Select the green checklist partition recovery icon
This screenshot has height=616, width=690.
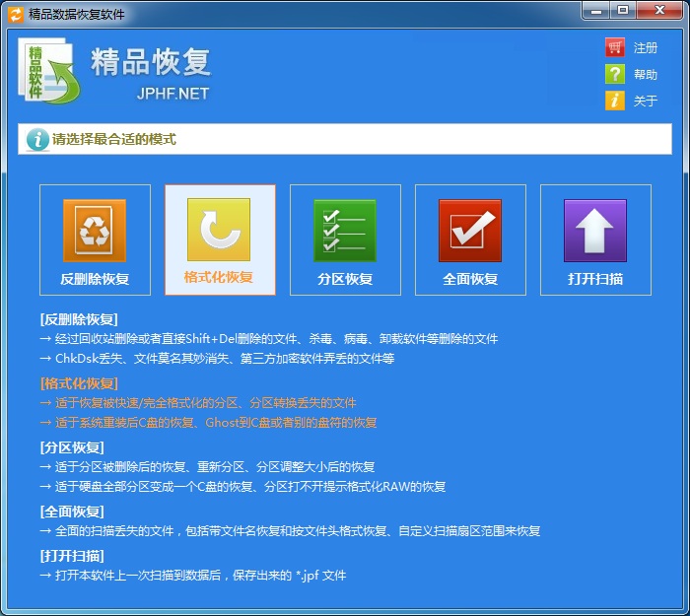(x=345, y=231)
